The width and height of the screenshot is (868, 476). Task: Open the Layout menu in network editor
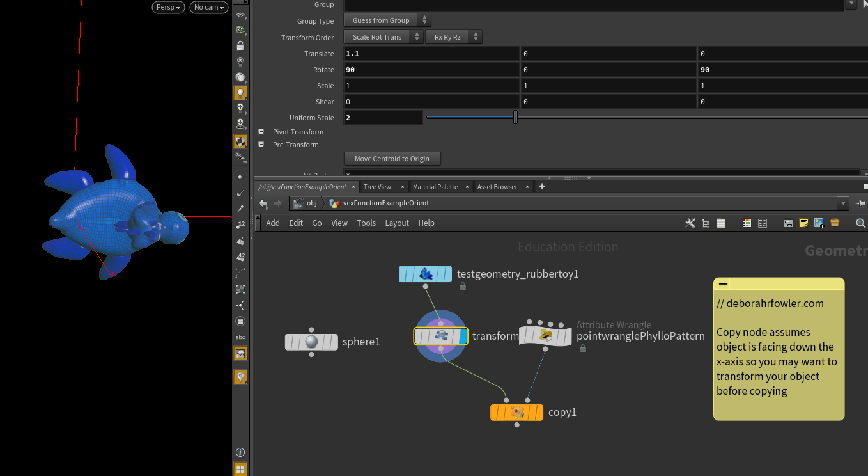(396, 223)
